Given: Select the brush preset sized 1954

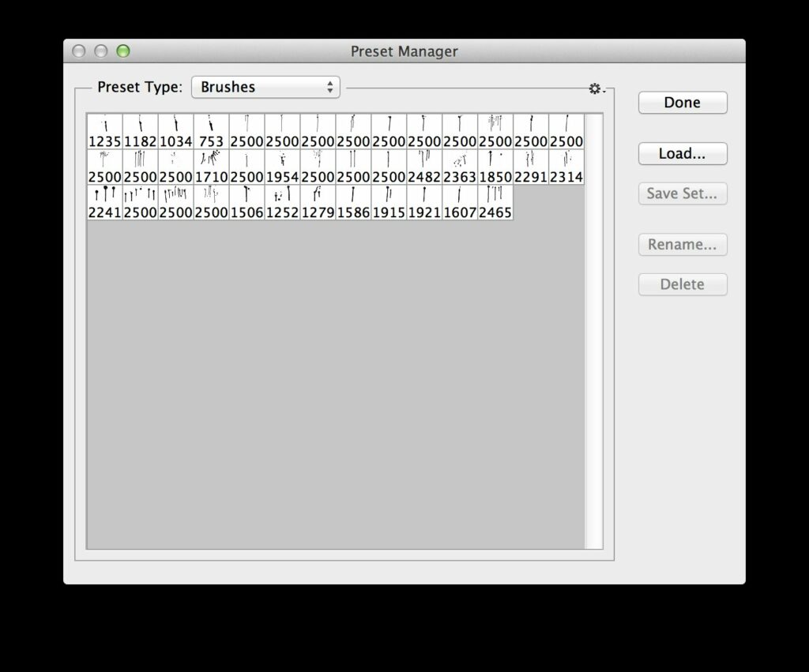Looking at the screenshot, I should 282,167.
